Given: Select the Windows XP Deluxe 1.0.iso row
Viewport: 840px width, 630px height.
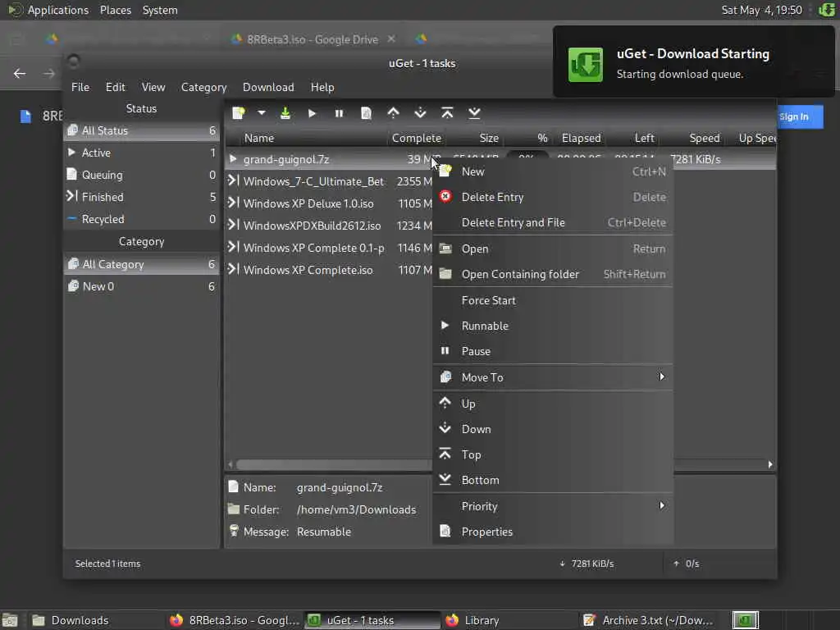Looking at the screenshot, I should click(x=328, y=203).
